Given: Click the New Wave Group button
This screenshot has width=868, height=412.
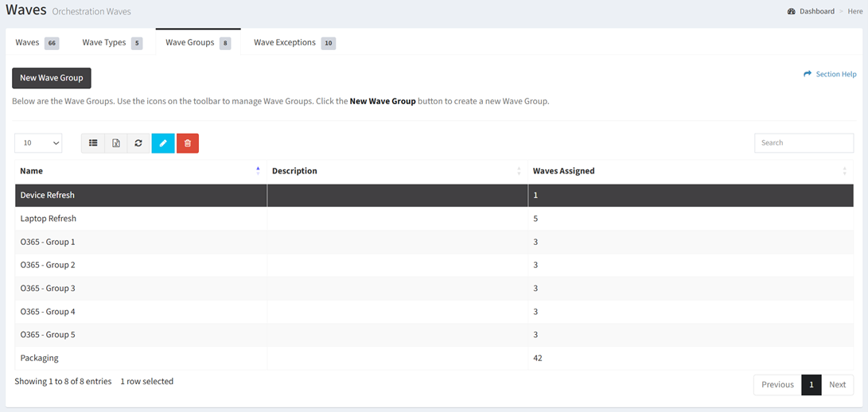Looking at the screenshot, I should (x=52, y=78).
